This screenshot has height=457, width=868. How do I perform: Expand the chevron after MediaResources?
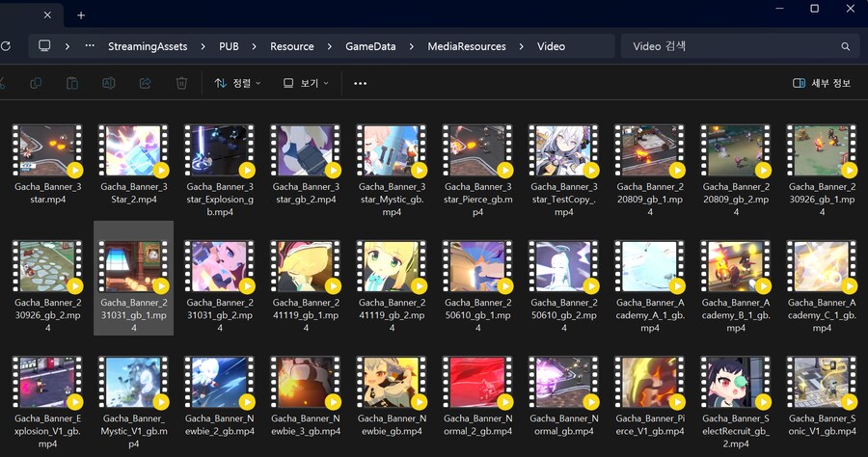(x=522, y=46)
